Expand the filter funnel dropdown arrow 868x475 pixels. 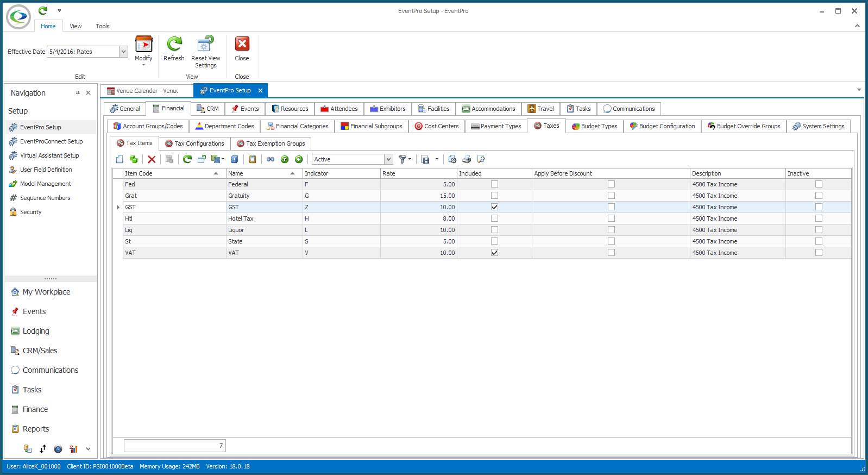410,159
